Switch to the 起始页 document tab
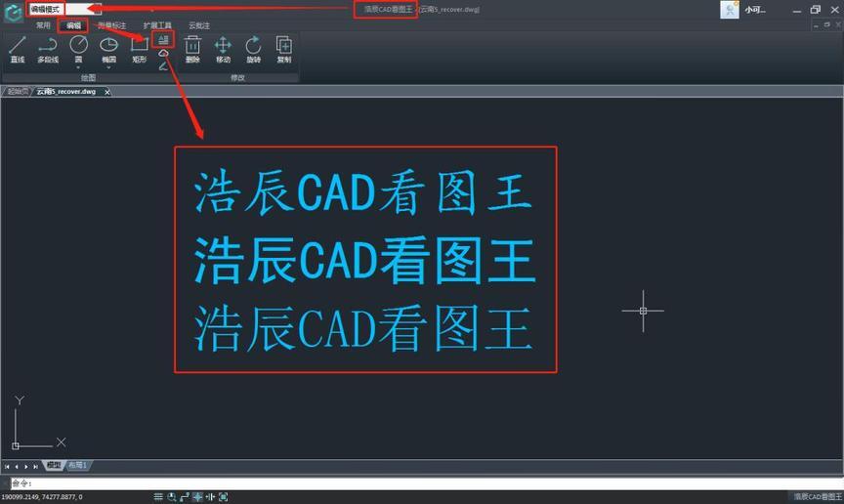This screenshot has height=504, width=844. [x=18, y=92]
